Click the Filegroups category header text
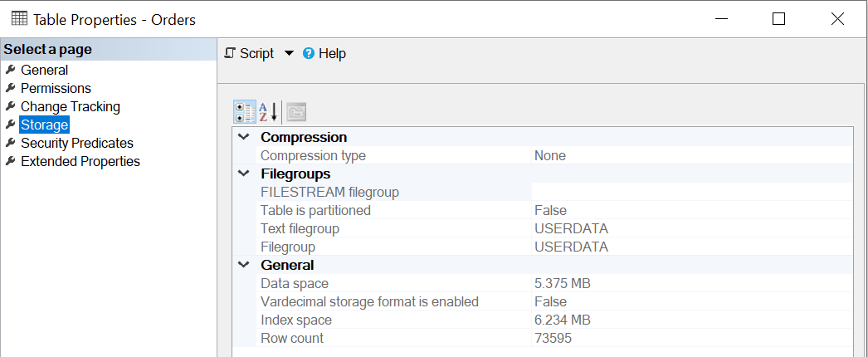The image size is (868, 357). [295, 174]
